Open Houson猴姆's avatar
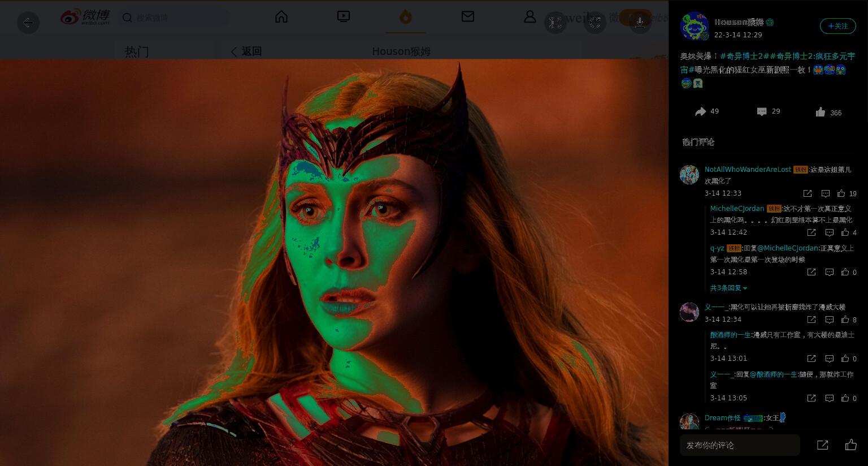This screenshot has width=868, height=466. tap(695, 27)
